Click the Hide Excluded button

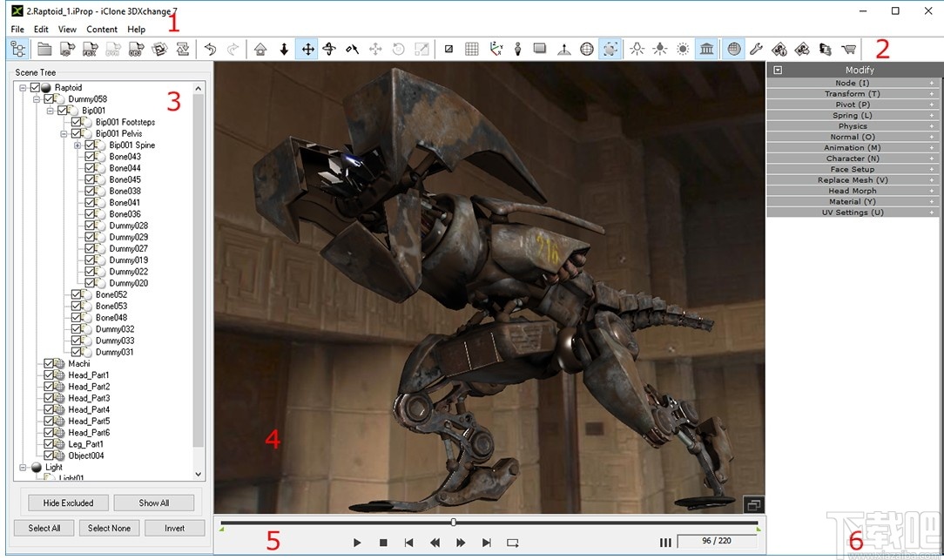pos(67,503)
